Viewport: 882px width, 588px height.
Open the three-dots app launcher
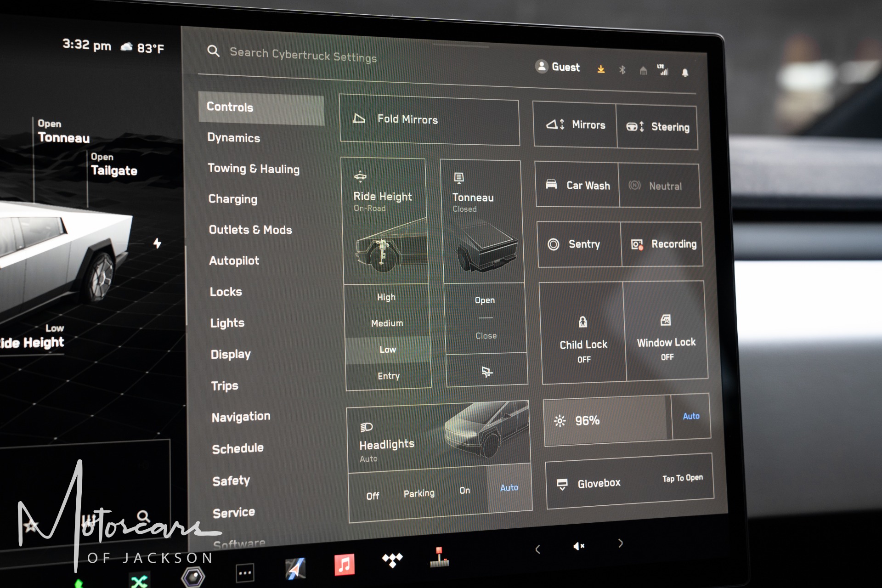point(245,573)
